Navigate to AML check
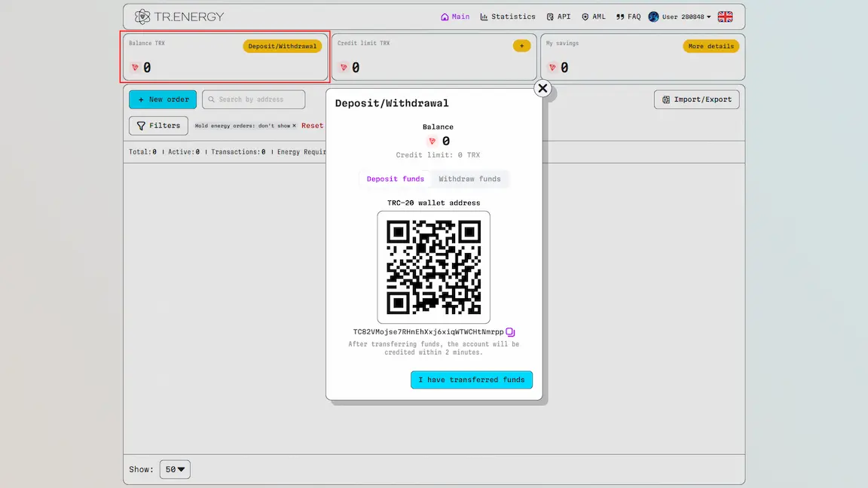Image resolution: width=868 pixels, height=488 pixels. pyautogui.click(x=594, y=17)
